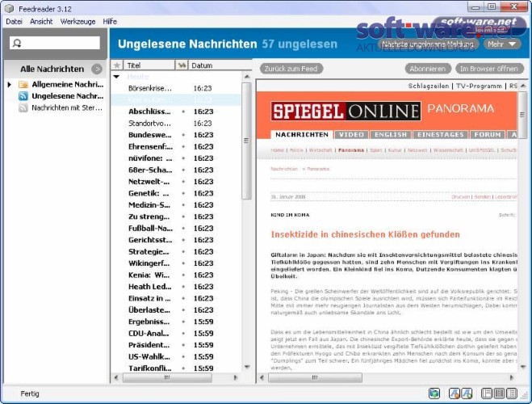Toggle unread dot for Bundeswe... message
Image resolution: width=532 pixels, height=404 pixels.
click(x=183, y=135)
